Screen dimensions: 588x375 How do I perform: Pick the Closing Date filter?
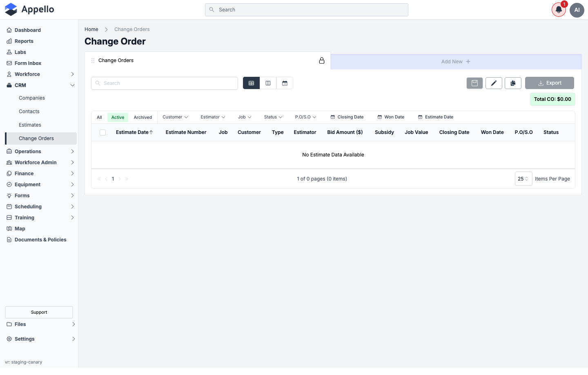[347, 117]
